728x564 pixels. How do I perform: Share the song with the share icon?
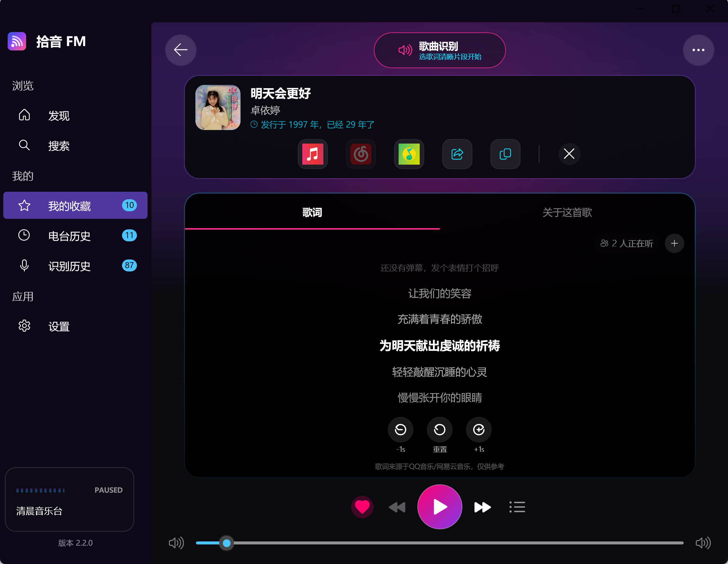pyautogui.click(x=457, y=154)
